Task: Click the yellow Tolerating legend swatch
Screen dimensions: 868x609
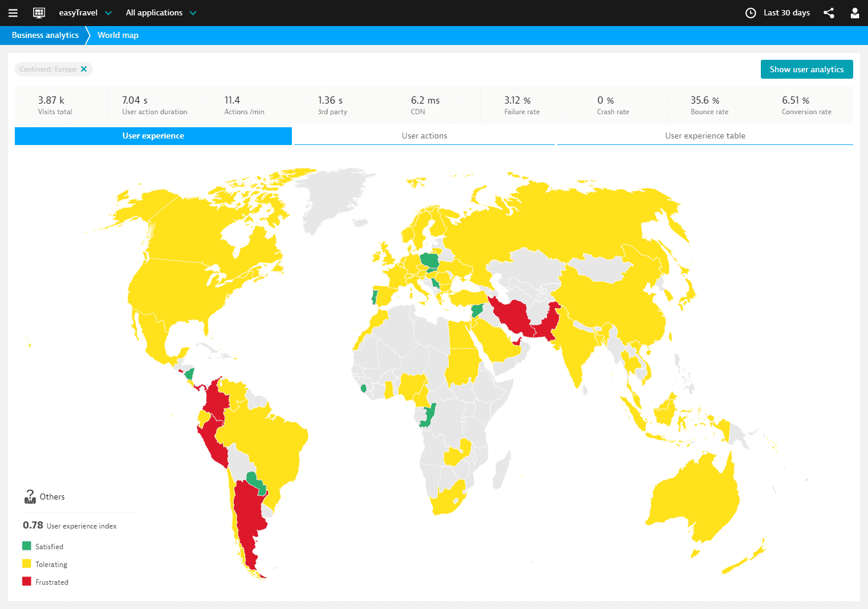Action: tap(27, 563)
